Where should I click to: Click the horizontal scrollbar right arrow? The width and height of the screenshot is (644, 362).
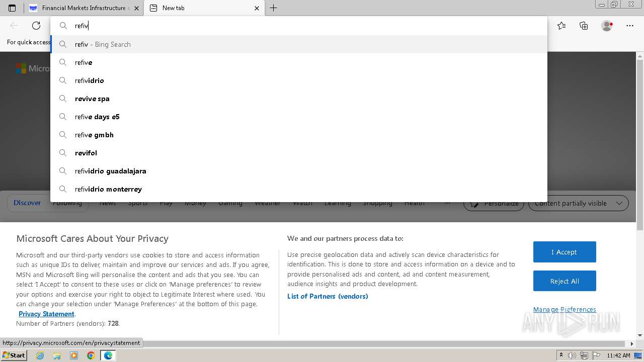[632, 344]
